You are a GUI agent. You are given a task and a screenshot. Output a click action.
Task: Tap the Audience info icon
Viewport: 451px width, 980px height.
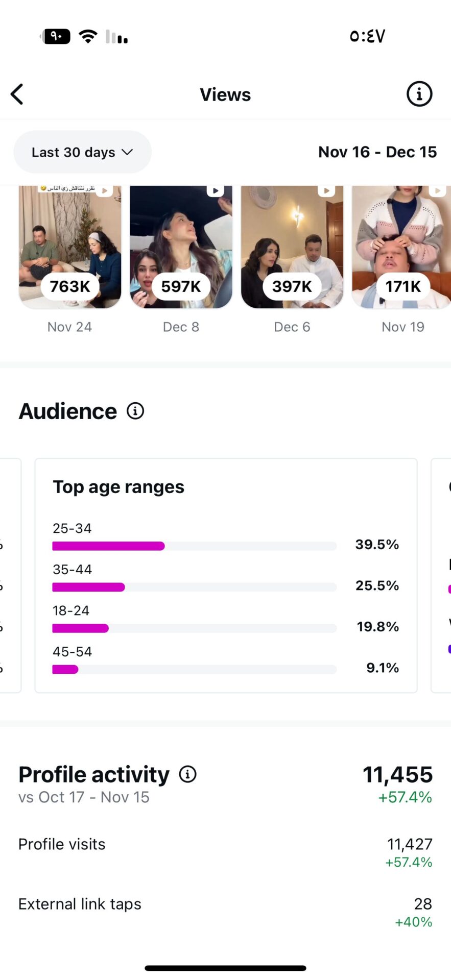click(135, 411)
